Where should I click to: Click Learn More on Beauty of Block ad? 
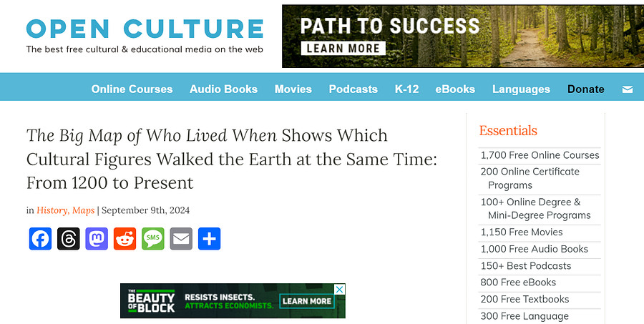point(307,301)
